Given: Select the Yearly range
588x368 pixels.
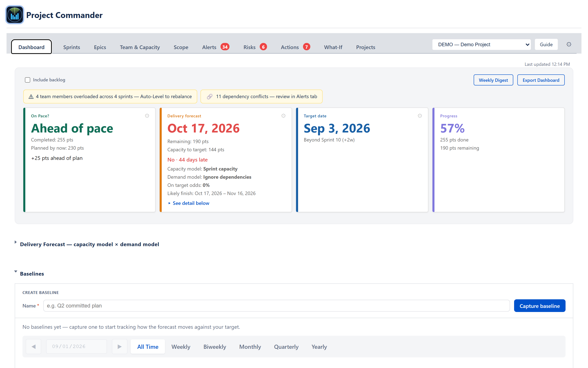Looking at the screenshot, I should click(x=319, y=347).
